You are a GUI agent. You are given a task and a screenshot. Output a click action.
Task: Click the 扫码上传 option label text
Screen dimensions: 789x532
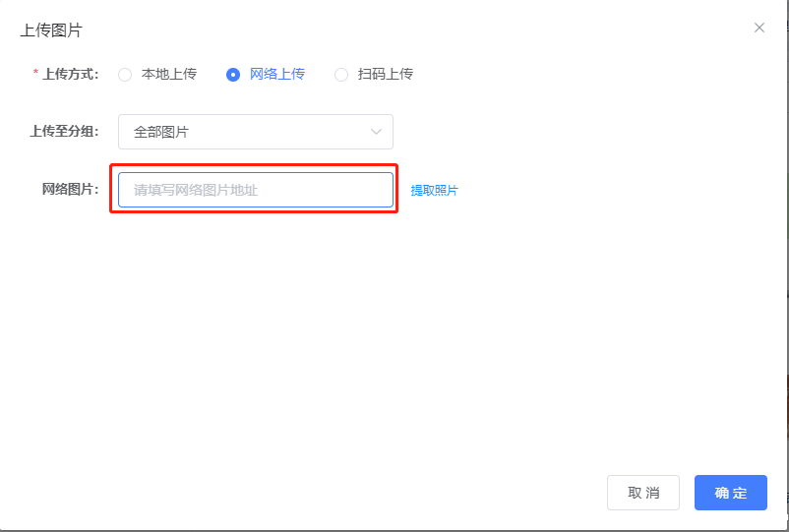tap(386, 75)
